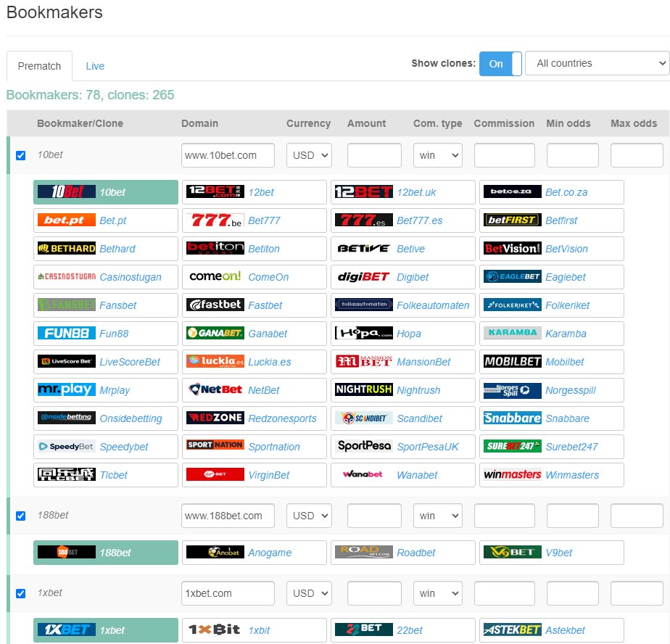
Task: Click the BetVision logo
Action: [513, 248]
